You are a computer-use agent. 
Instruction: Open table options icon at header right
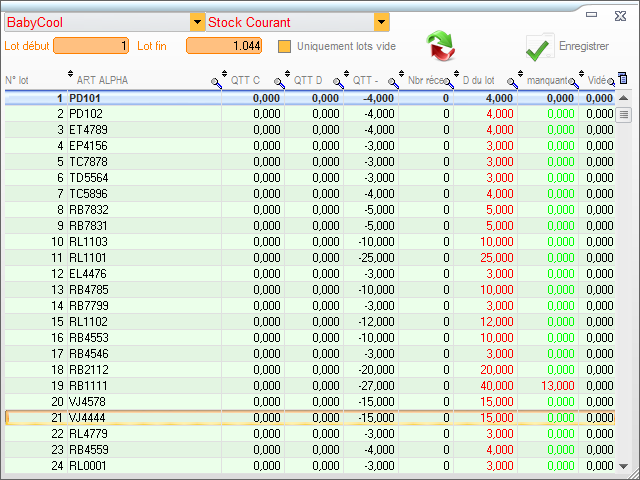coord(623,79)
